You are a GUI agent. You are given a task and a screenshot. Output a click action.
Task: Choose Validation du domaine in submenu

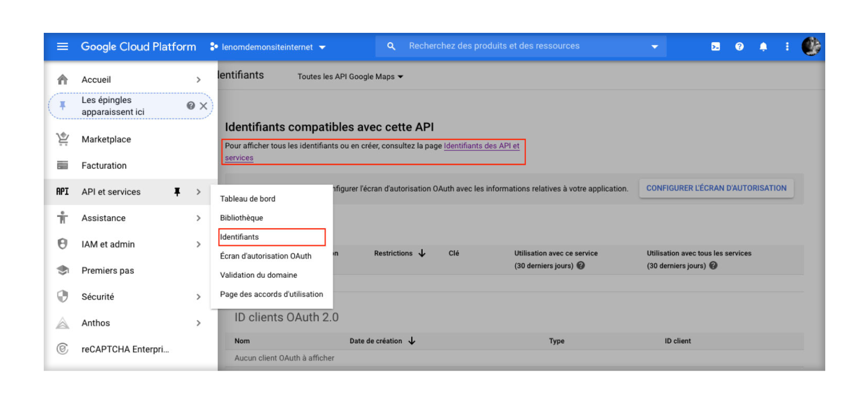pos(259,275)
